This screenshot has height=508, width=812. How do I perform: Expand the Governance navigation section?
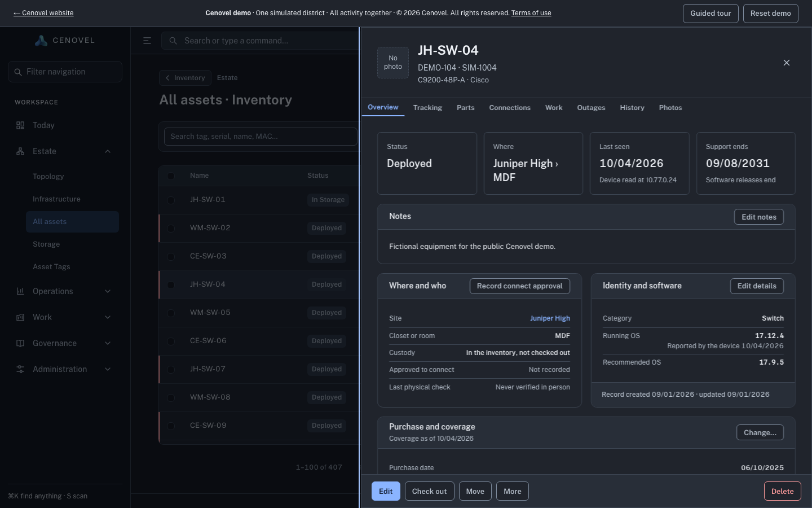click(108, 343)
